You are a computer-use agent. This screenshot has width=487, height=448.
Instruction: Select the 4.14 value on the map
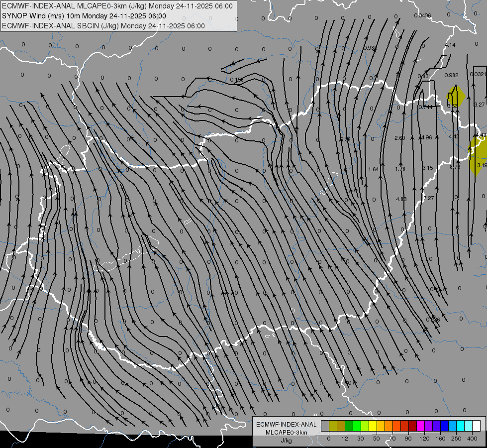pyautogui.click(x=450, y=45)
